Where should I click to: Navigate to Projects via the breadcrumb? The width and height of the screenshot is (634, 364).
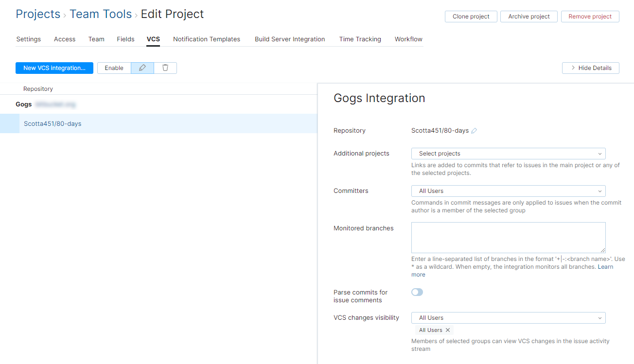[38, 14]
